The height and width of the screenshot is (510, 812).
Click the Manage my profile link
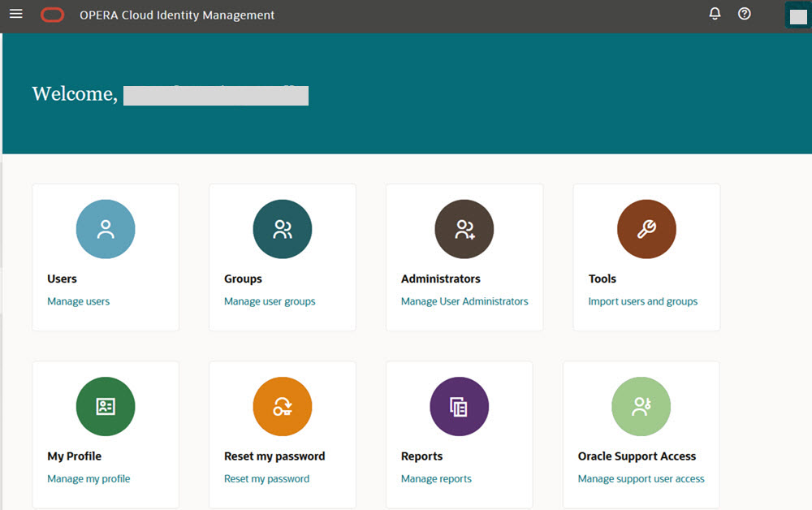coord(88,478)
